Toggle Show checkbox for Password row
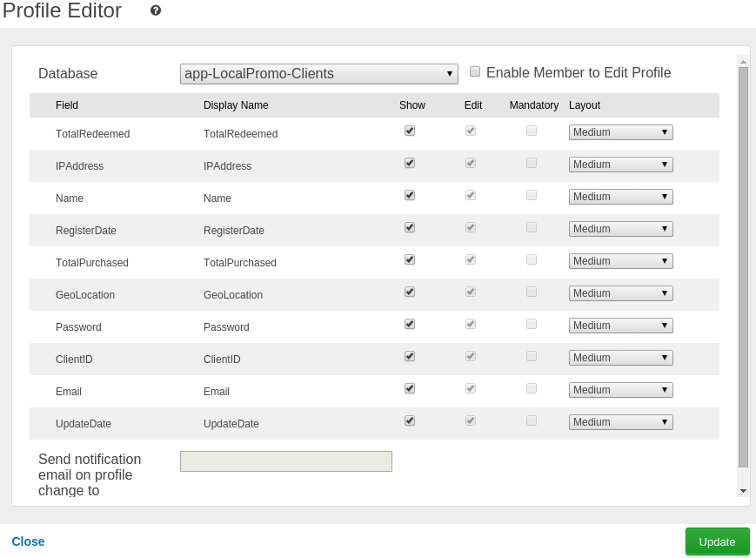Viewport: 756px width, 558px height. pyautogui.click(x=410, y=324)
